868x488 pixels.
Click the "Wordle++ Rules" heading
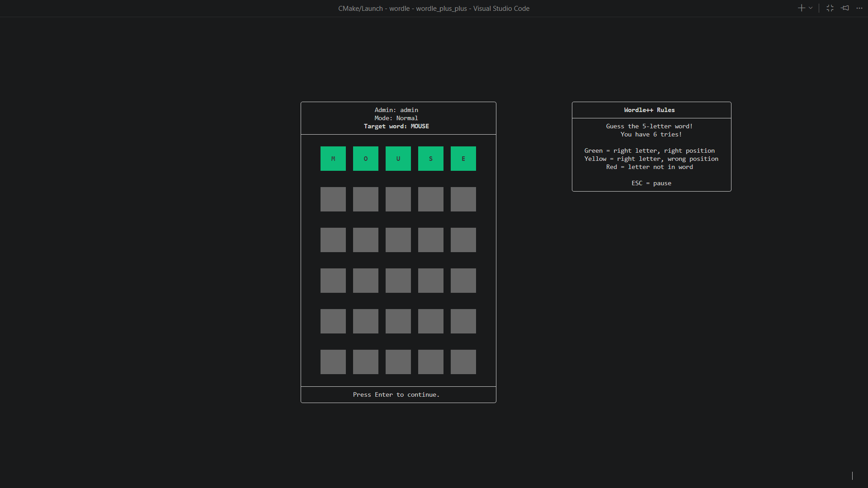(649, 110)
